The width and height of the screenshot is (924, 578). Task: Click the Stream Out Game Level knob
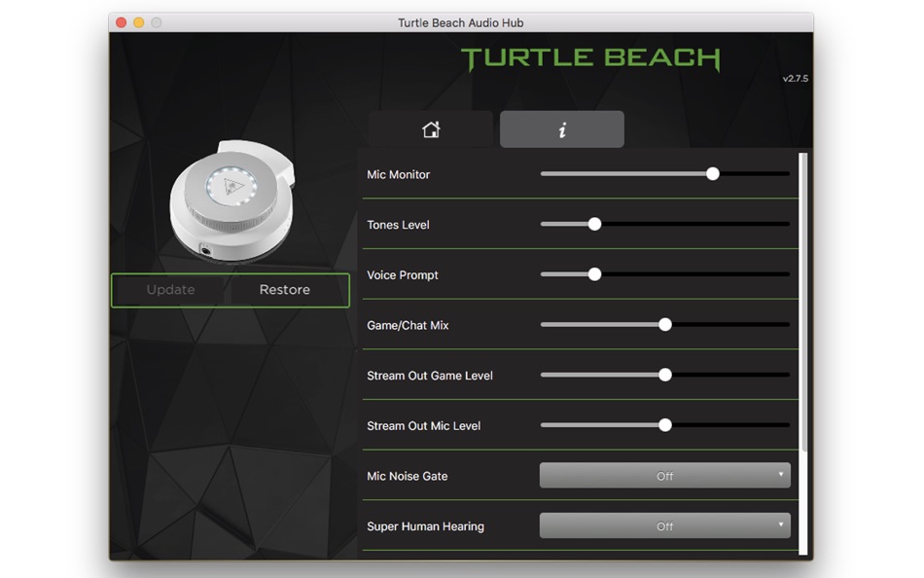tap(664, 375)
